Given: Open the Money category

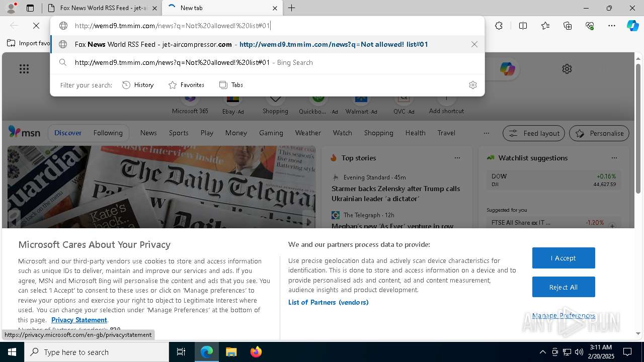Looking at the screenshot, I should 236,133.
